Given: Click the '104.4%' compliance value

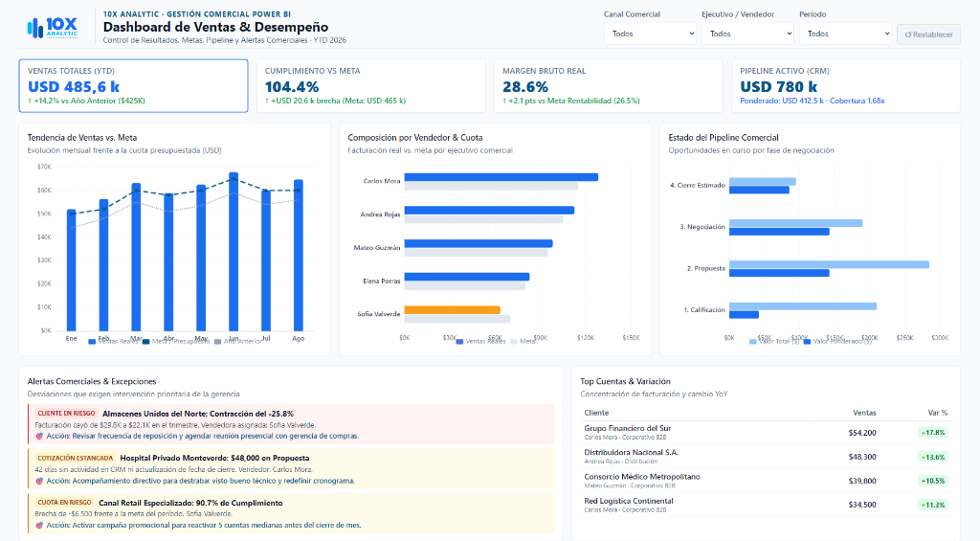Looking at the screenshot, I should pos(292,87).
